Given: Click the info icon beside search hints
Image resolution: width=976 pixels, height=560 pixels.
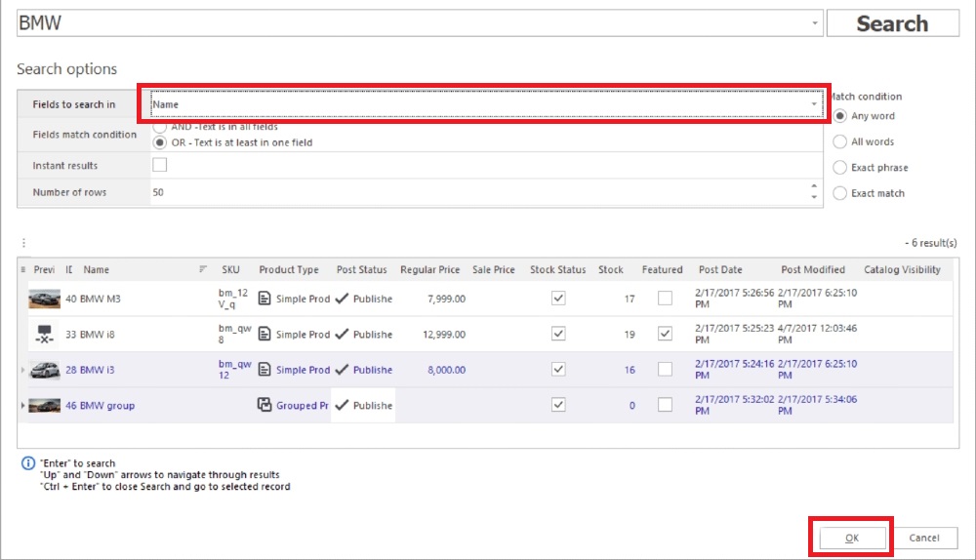Looking at the screenshot, I should (x=28, y=463).
